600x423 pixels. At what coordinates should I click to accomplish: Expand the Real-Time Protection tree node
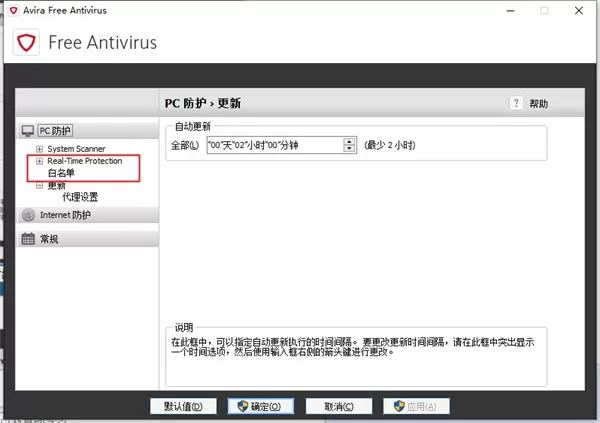[x=39, y=161]
